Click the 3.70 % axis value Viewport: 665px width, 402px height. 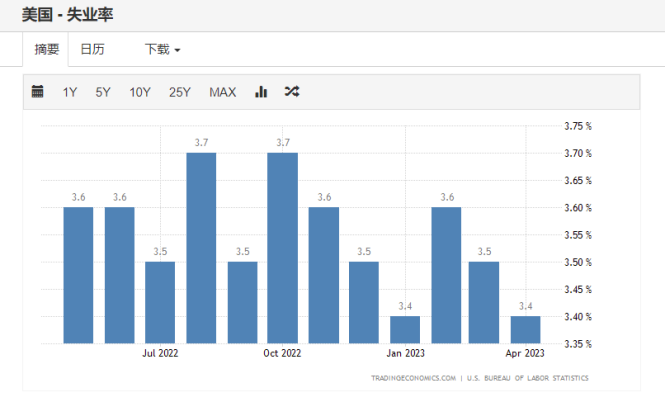click(x=578, y=153)
